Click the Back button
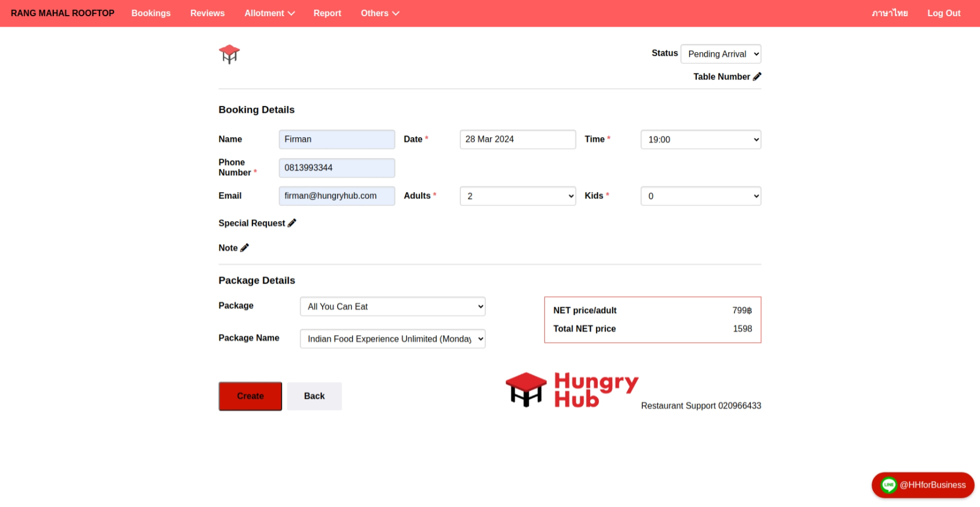This screenshot has height=507, width=980. [x=314, y=396]
